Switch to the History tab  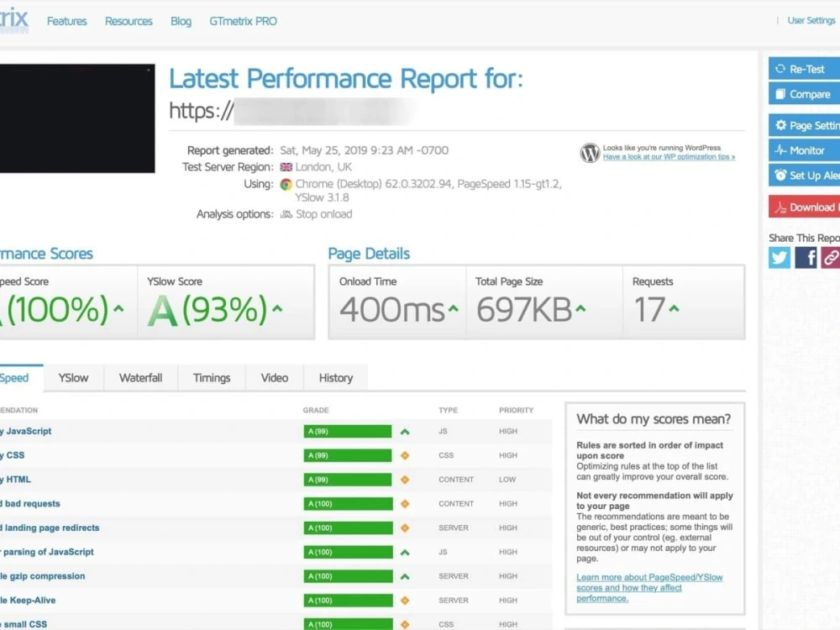click(x=336, y=378)
